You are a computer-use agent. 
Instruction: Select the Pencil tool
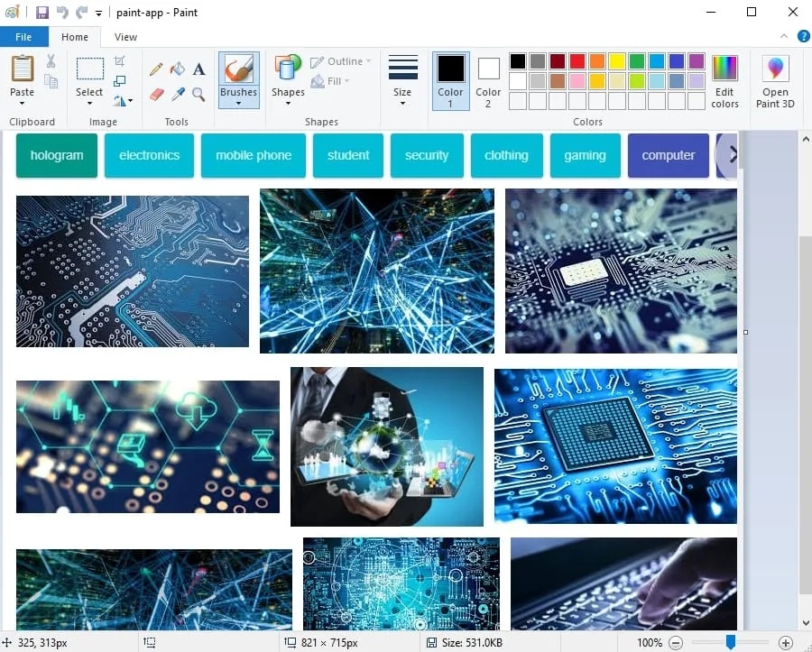pos(156,69)
